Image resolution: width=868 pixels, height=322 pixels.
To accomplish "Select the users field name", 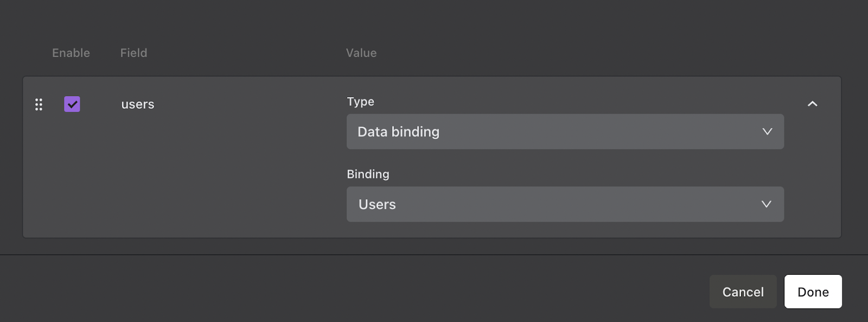I will (138, 104).
